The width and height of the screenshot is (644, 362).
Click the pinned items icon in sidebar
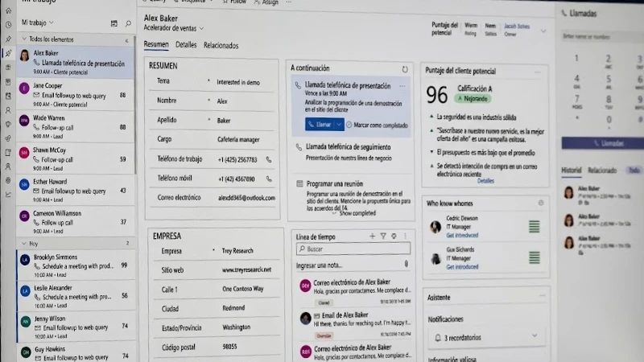coord(9,39)
